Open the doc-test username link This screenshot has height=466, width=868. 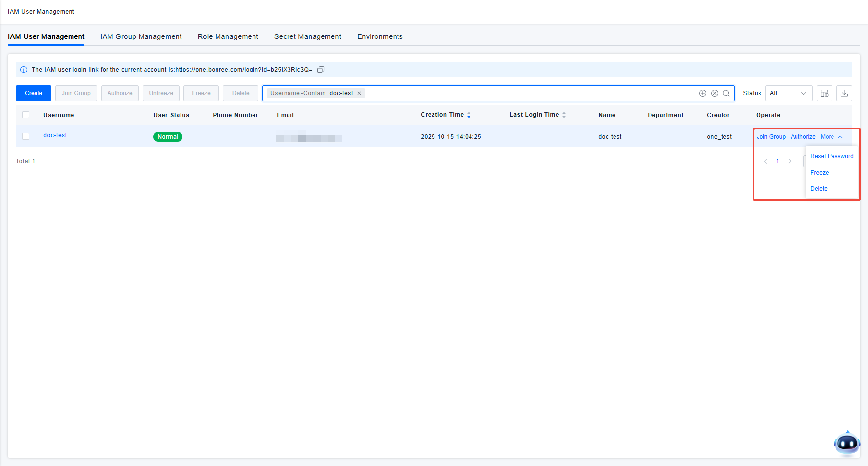(x=55, y=135)
